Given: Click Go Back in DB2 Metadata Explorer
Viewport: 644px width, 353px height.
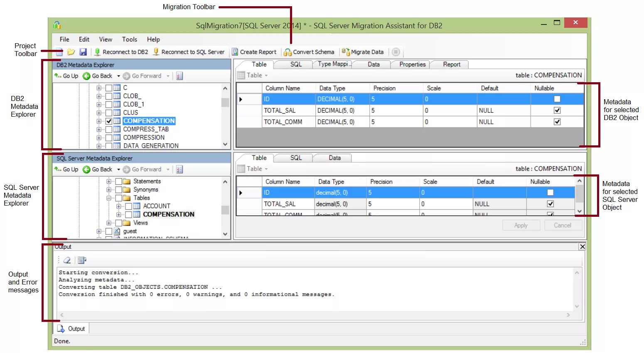Looking at the screenshot, I should point(98,76).
